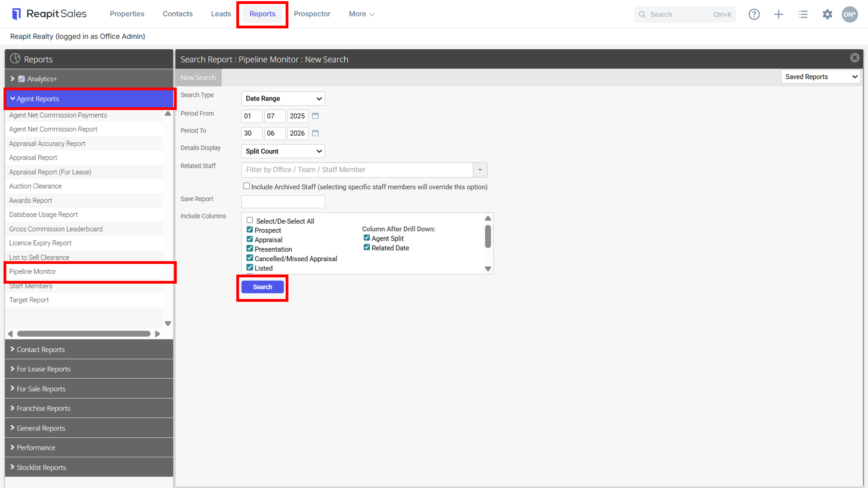Open the Details Display dropdown
Screen dimensions: 868x488
click(x=283, y=151)
